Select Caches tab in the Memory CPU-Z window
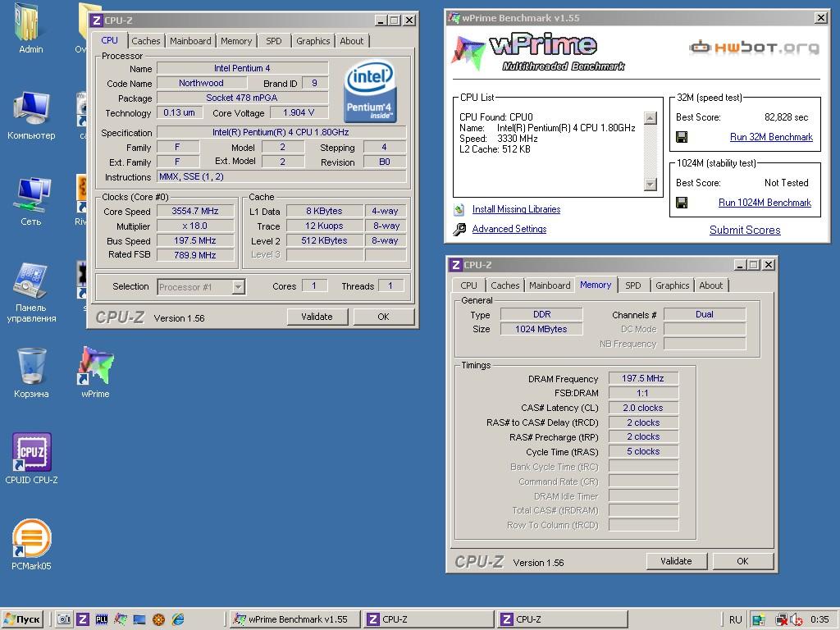This screenshot has width=840, height=630. [505, 285]
